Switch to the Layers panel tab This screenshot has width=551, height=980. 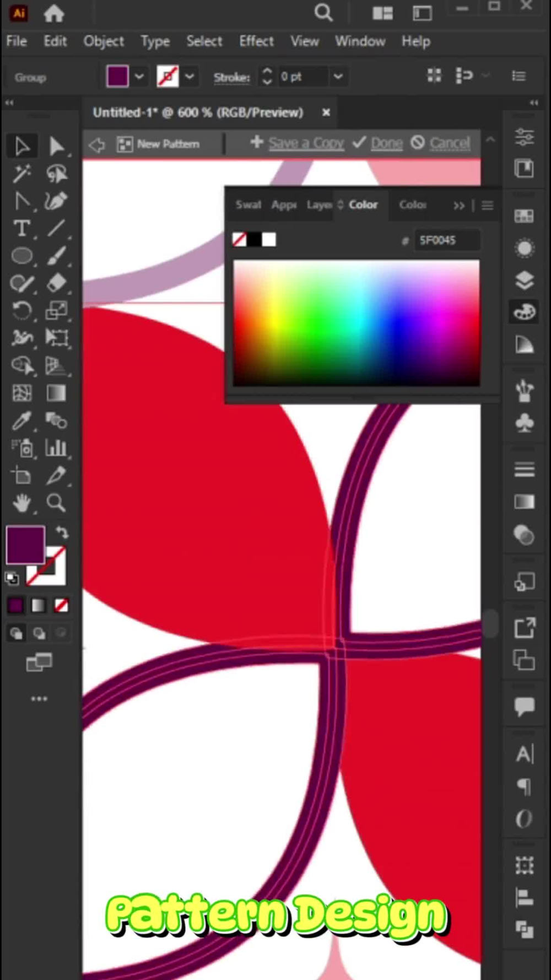click(319, 204)
